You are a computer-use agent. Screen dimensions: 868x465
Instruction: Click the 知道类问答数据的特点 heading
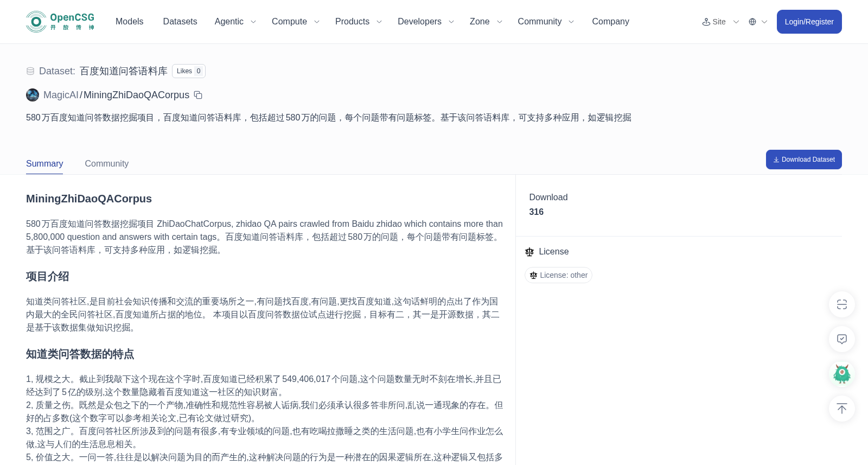[x=80, y=354]
